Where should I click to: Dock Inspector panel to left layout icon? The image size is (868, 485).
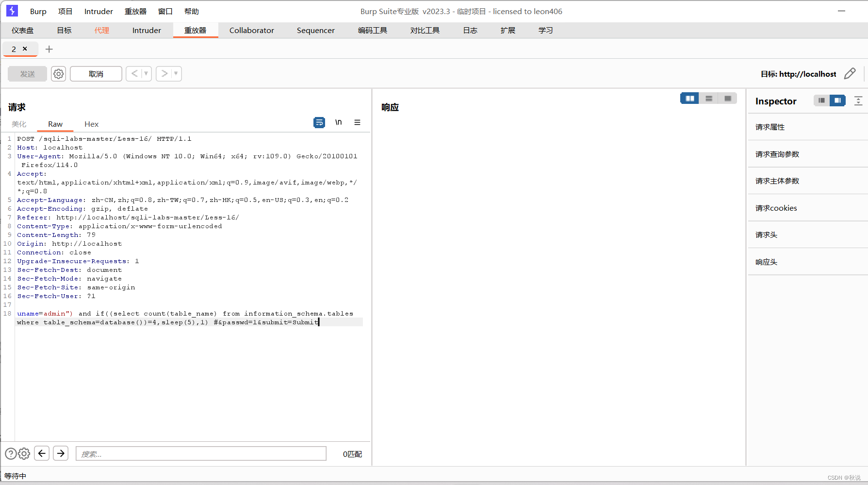click(821, 100)
